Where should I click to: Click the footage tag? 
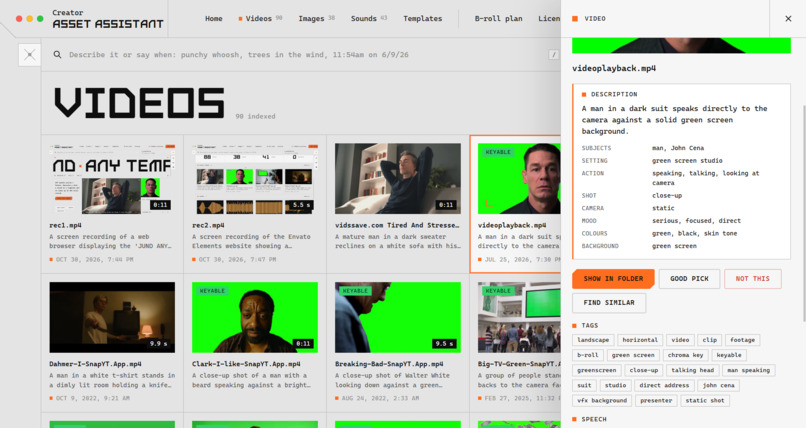coord(743,340)
